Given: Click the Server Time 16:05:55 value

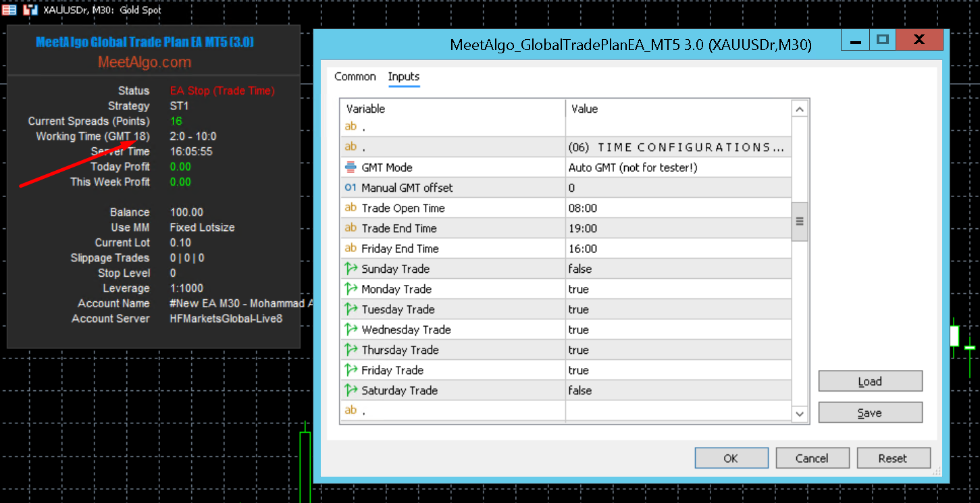Looking at the screenshot, I should point(191,151).
